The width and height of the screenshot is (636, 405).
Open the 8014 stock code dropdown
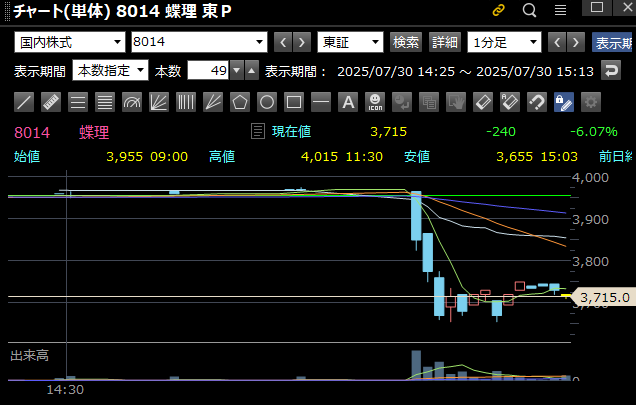pyautogui.click(x=199, y=42)
